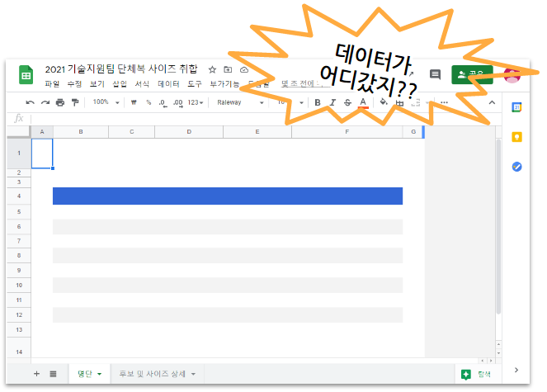The height and width of the screenshot is (392, 547).
Task: Activate the paint format tool
Action: point(75,102)
